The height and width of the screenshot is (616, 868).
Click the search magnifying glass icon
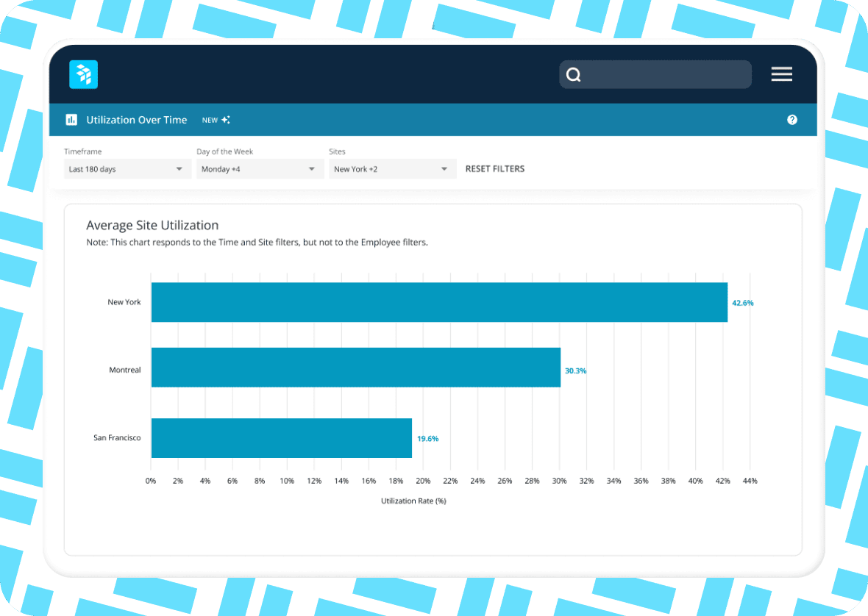point(573,74)
